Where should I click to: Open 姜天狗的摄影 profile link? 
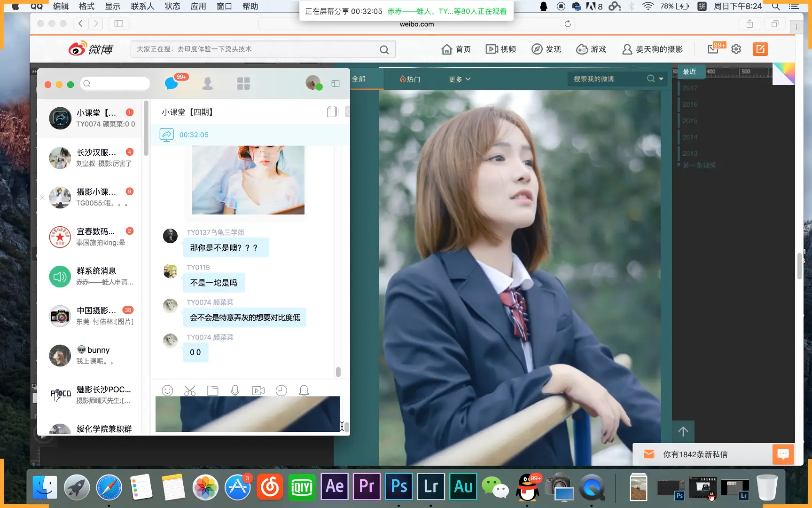[652, 49]
